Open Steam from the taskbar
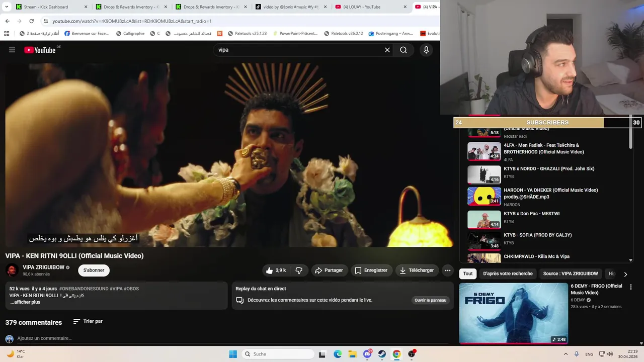This screenshot has height=362, width=644. tap(382, 354)
